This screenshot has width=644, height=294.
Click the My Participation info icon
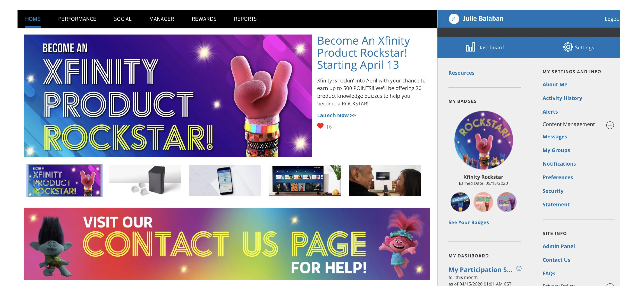[519, 268]
